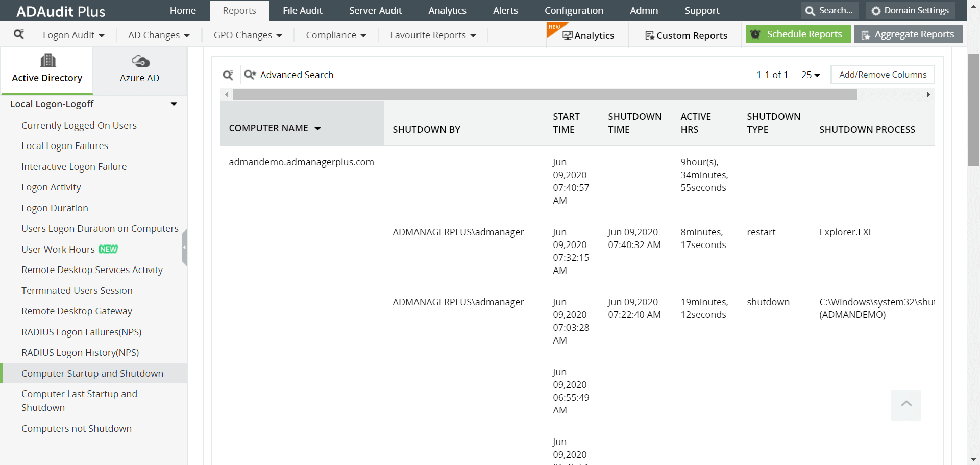Image resolution: width=980 pixels, height=465 pixels.
Task: Open Interactive Logon Failure report
Action: [x=74, y=167]
